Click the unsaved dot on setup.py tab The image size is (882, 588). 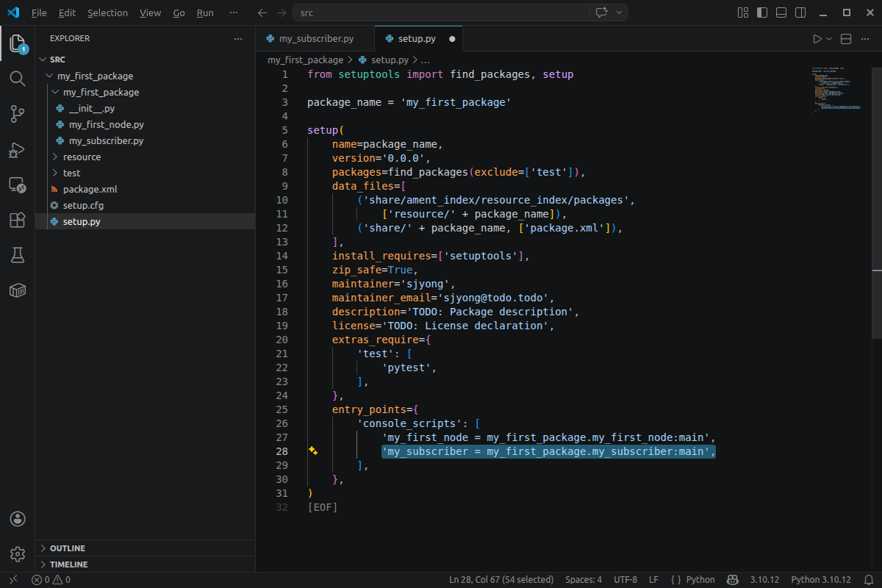451,39
